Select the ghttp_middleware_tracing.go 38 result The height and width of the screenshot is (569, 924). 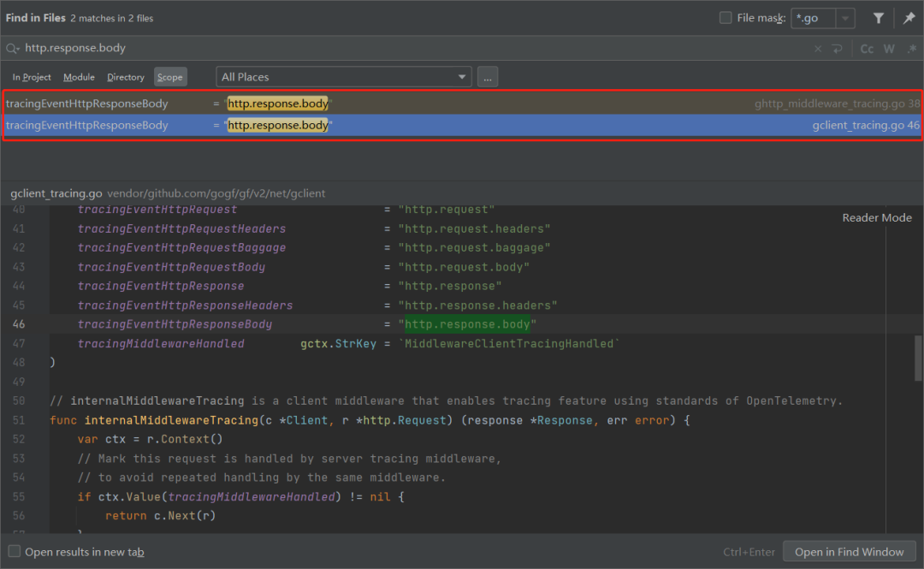(x=462, y=104)
